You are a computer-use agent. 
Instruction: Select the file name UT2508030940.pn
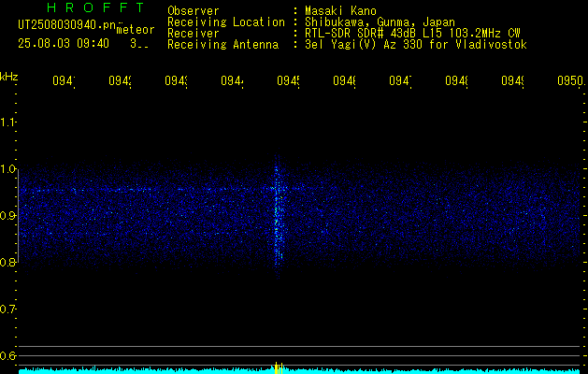point(66,24)
